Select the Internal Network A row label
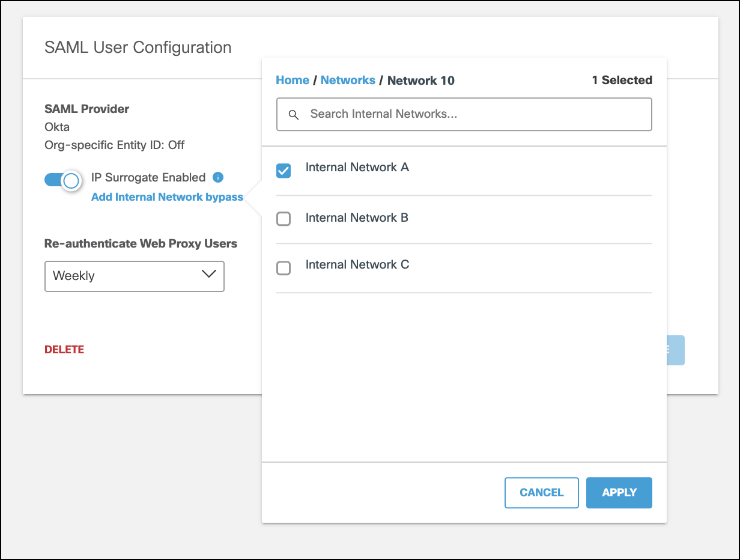Image resolution: width=740 pixels, height=560 pixels. click(x=357, y=168)
